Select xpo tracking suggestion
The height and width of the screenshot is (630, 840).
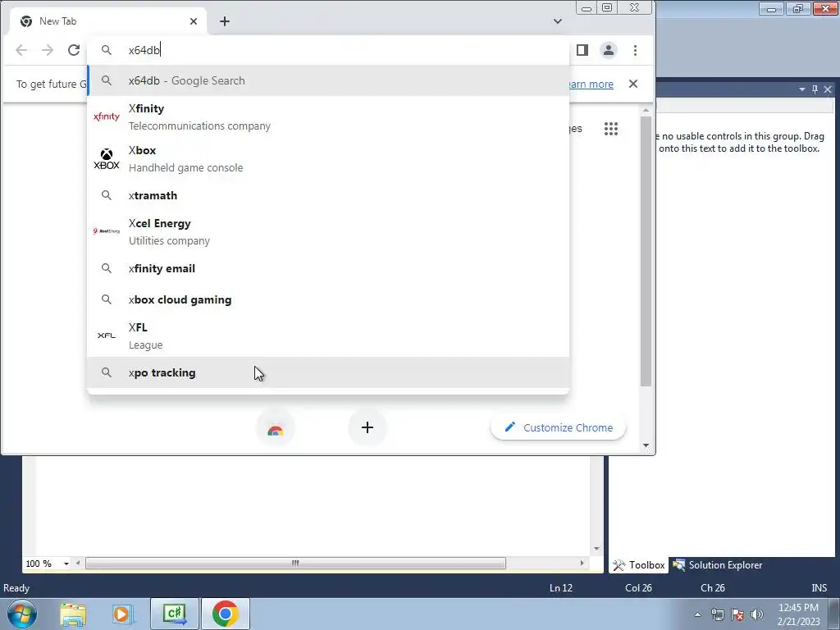[x=328, y=372]
